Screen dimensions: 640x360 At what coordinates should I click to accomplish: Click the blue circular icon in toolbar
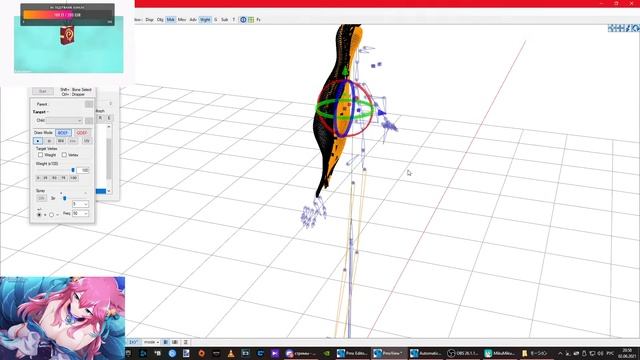[x=243, y=20]
